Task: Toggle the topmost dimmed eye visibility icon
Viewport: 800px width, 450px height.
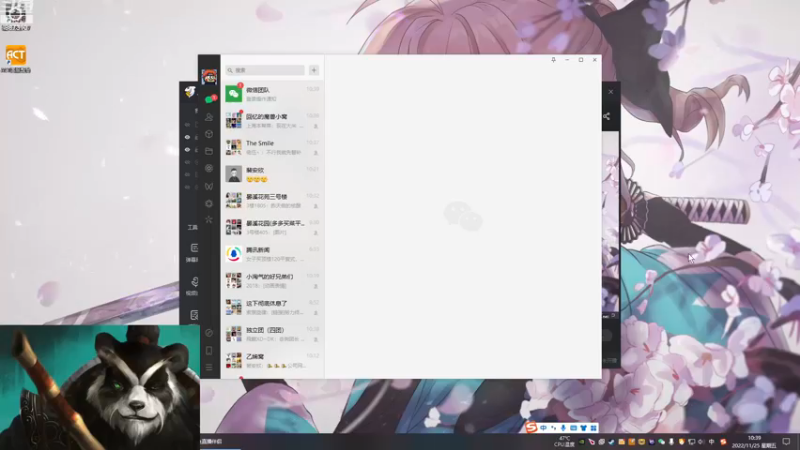Action: pos(187,124)
